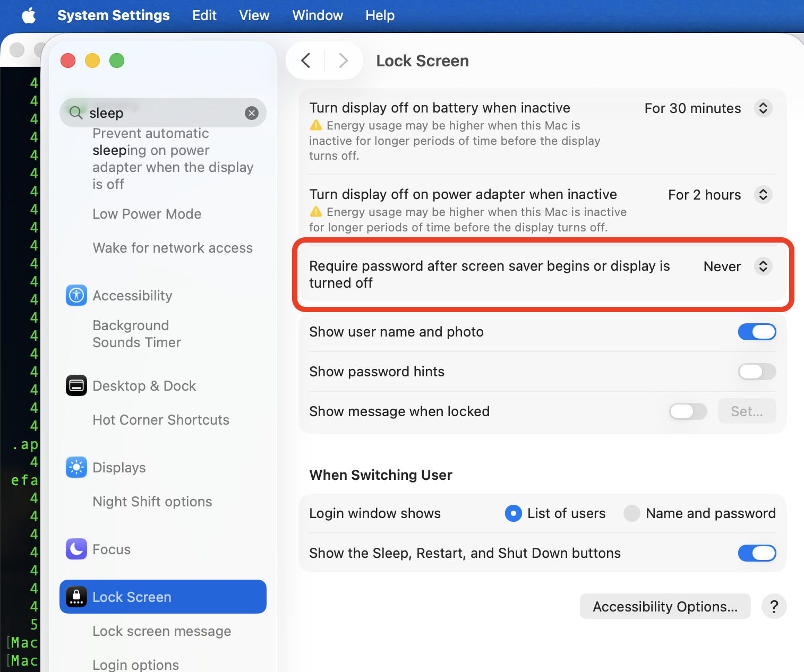This screenshot has height=672, width=804.
Task: Click the search magnifying glass icon
Action: click(x=76, y=113)
